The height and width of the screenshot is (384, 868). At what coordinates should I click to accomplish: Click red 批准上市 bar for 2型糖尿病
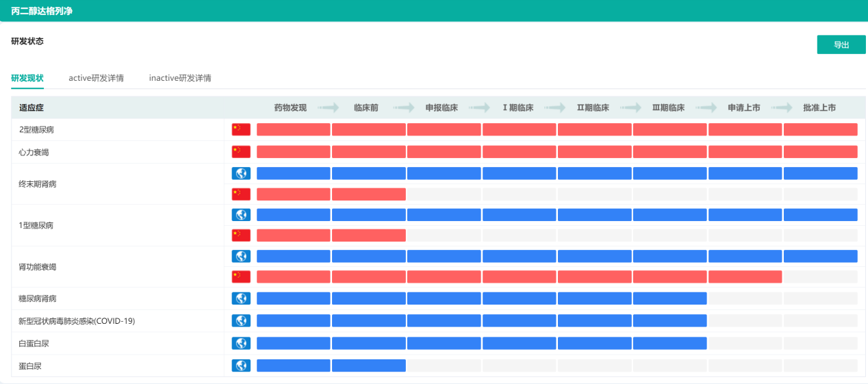pos(820,129)
